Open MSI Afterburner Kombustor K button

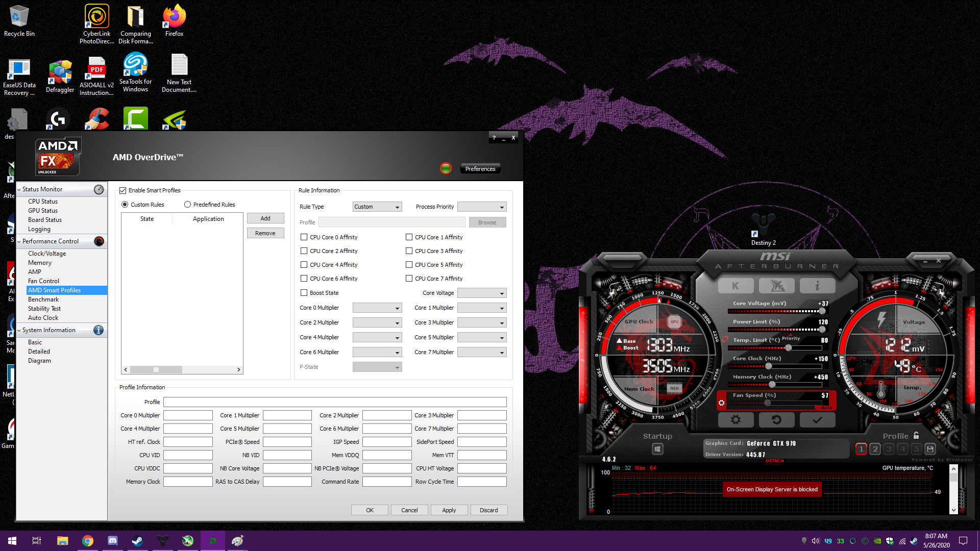coord(736,286)
